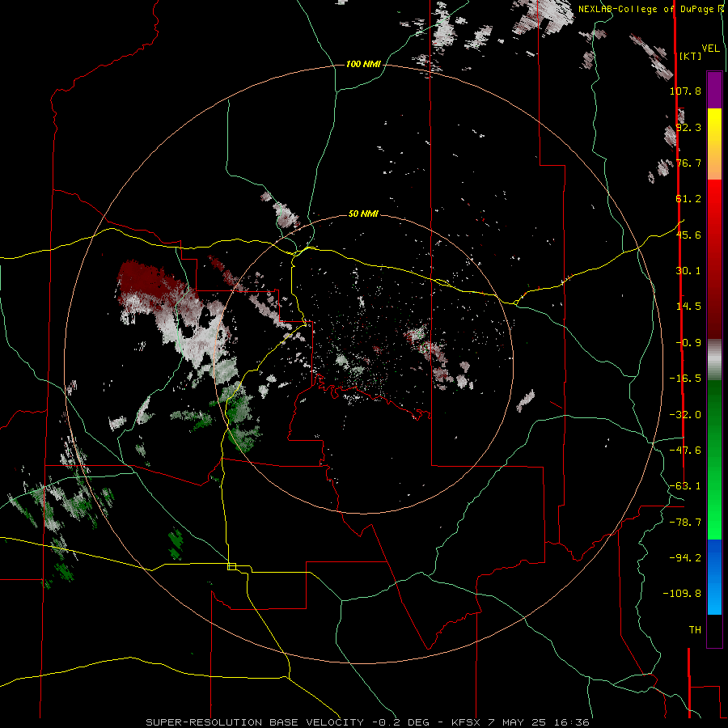Click the 107.8 value on velocity scale
Screen dimensions: 728x728
685,91
